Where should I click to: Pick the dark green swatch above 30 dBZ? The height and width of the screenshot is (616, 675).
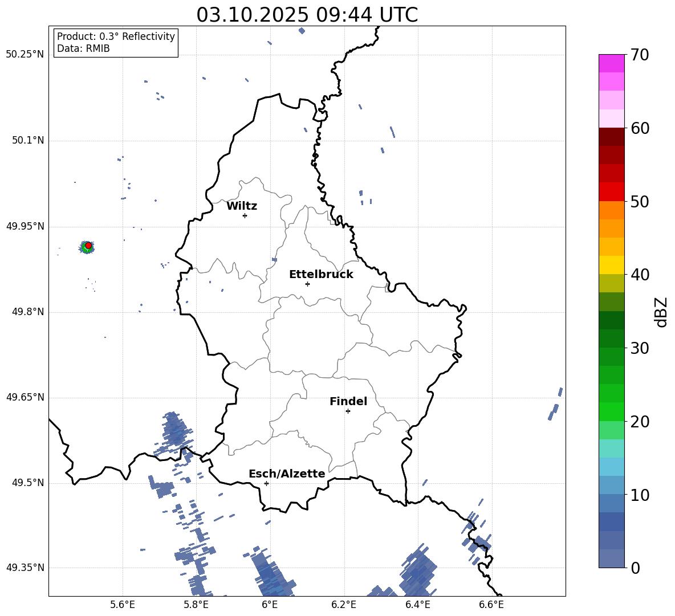(612, 338)
